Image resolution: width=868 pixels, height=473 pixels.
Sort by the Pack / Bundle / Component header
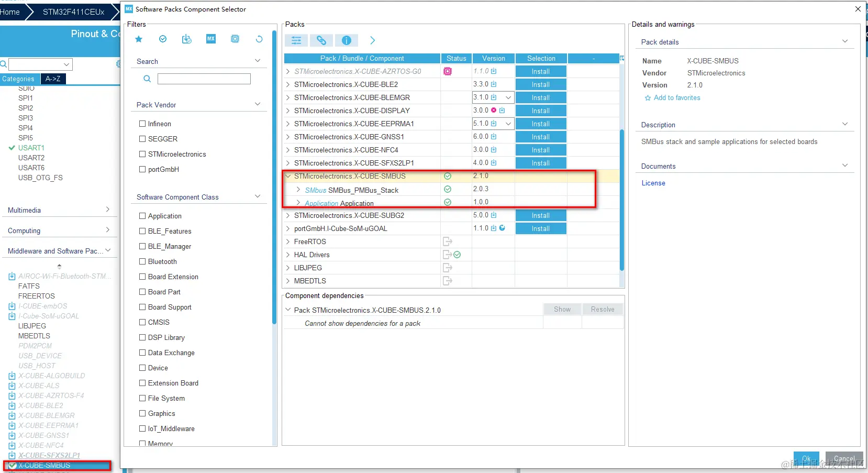click(x=362, y=58)
